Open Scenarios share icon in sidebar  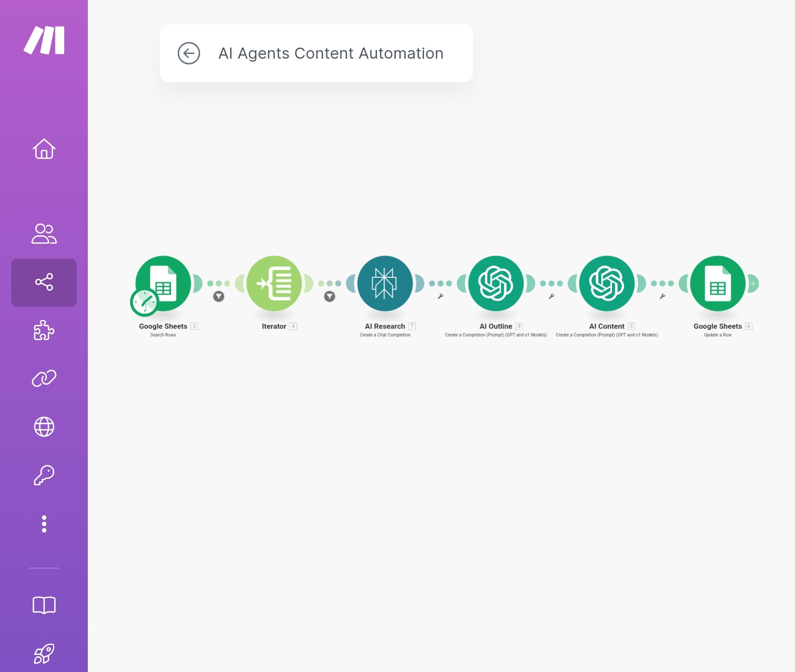44,282
